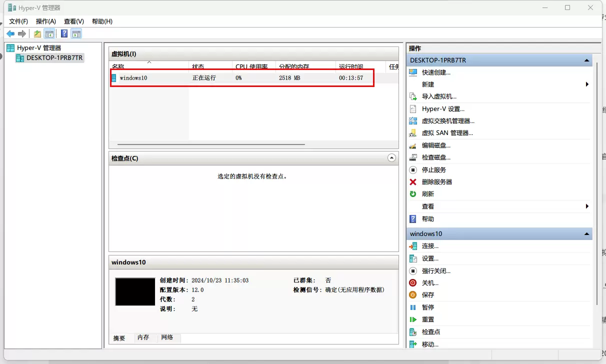Click the 快速创建 icon in the actions pane
Viewport: 606px width, 364px height.
(x=413, y=72)
